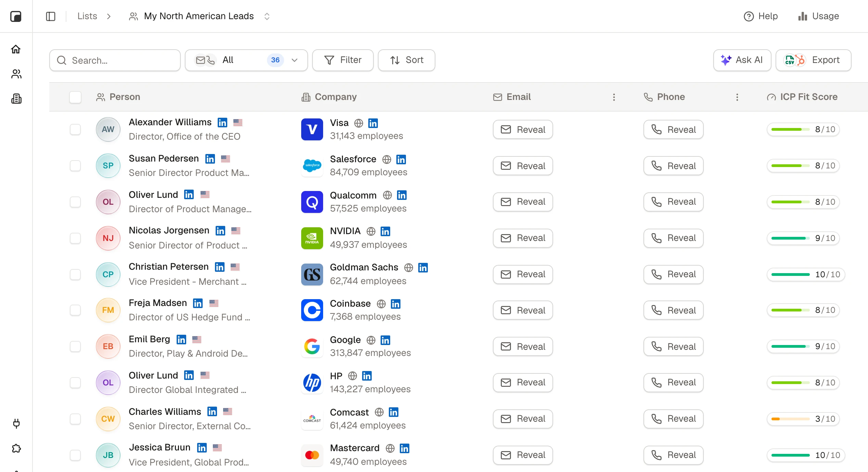Check the Freja Madsen row checkbox
The width and height of the screenshot is (868, 472).
(x=75, y=310)
